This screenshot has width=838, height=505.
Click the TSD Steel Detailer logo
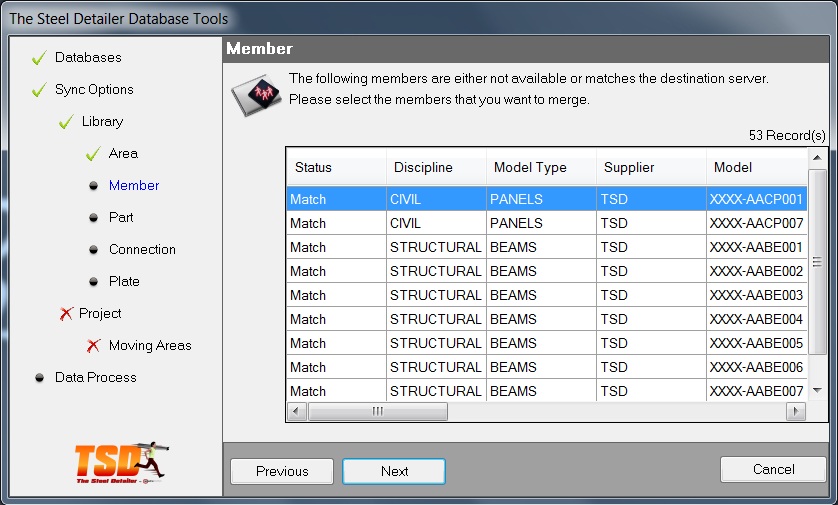point(121,463)
